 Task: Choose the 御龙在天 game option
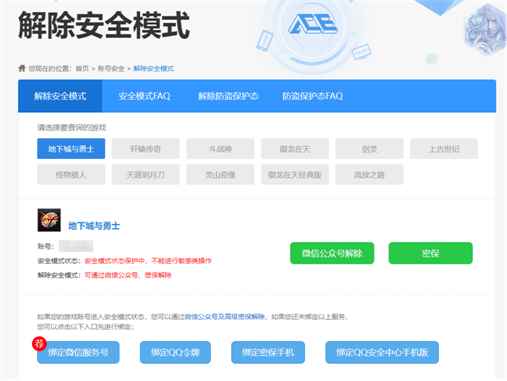(x=295, y=149)
